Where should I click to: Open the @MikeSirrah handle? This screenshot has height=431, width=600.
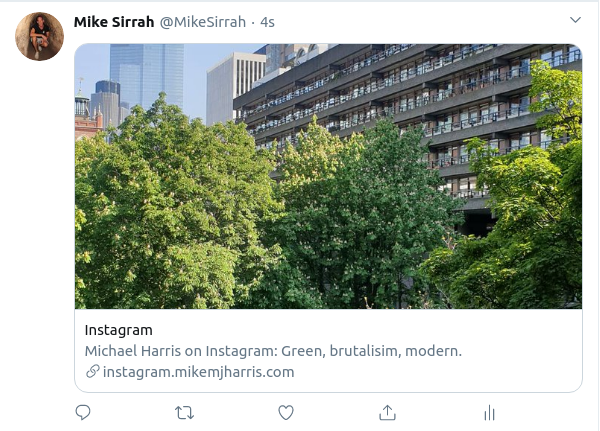pos(203,22)
